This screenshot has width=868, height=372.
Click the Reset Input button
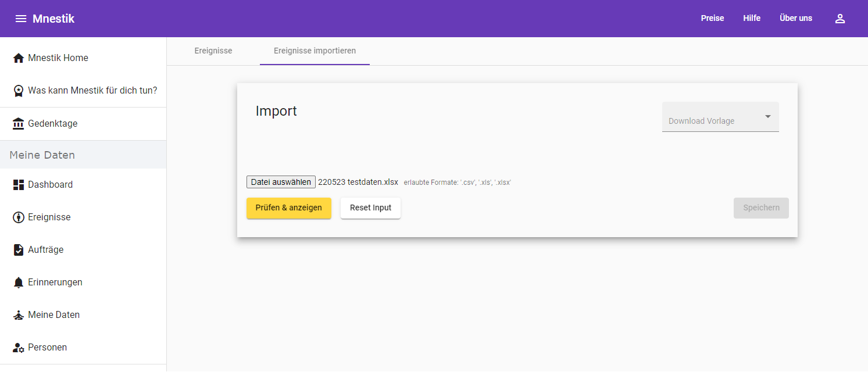[x=370, y=208]
